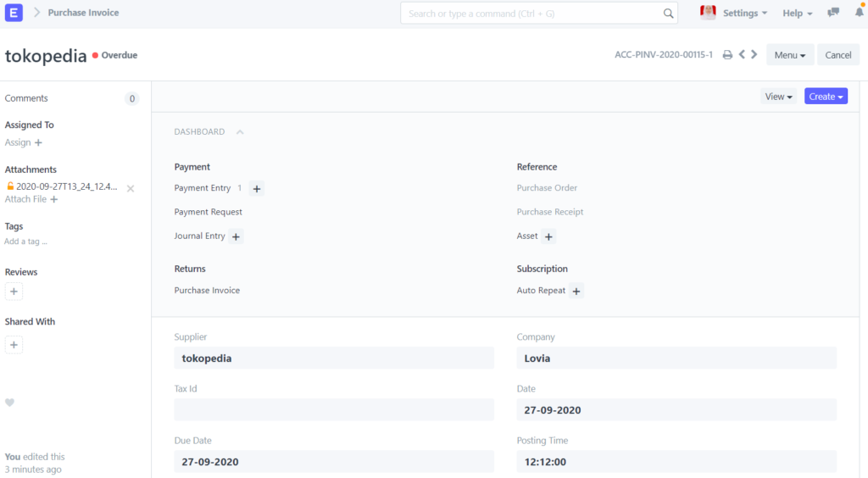Click the lock icon on attachment
Screen dimensions: 868x478
tap(10, 186)
